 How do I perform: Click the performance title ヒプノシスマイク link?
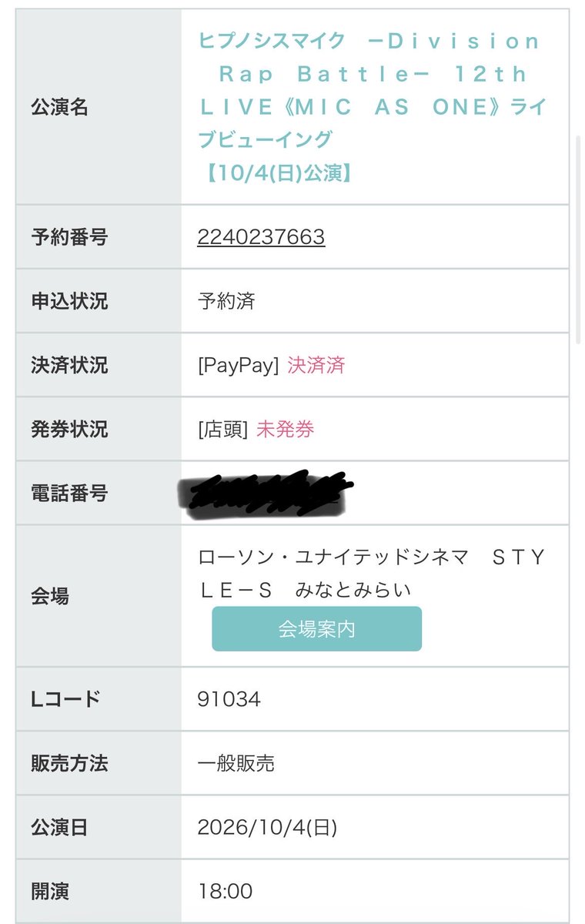click(x=370, y=107)
